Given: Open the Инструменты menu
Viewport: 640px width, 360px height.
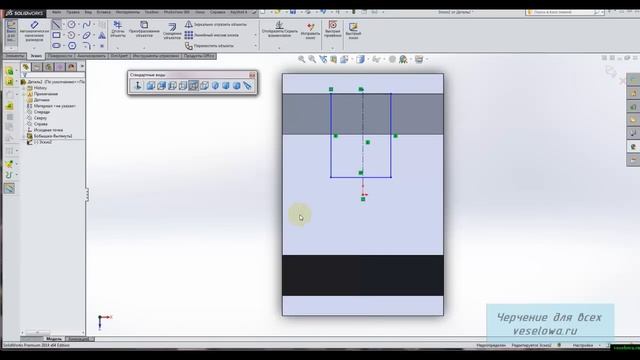Looking at the screenshot, I should point(128,12).
